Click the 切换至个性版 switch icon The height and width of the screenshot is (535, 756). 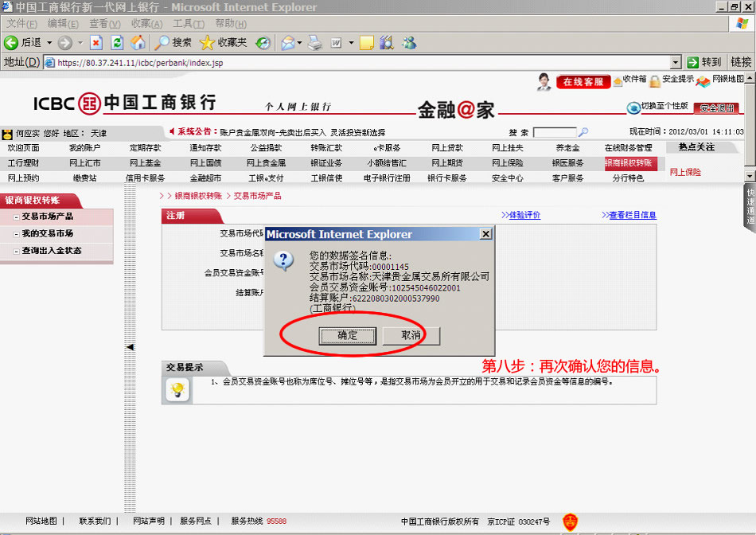[633, 108]
